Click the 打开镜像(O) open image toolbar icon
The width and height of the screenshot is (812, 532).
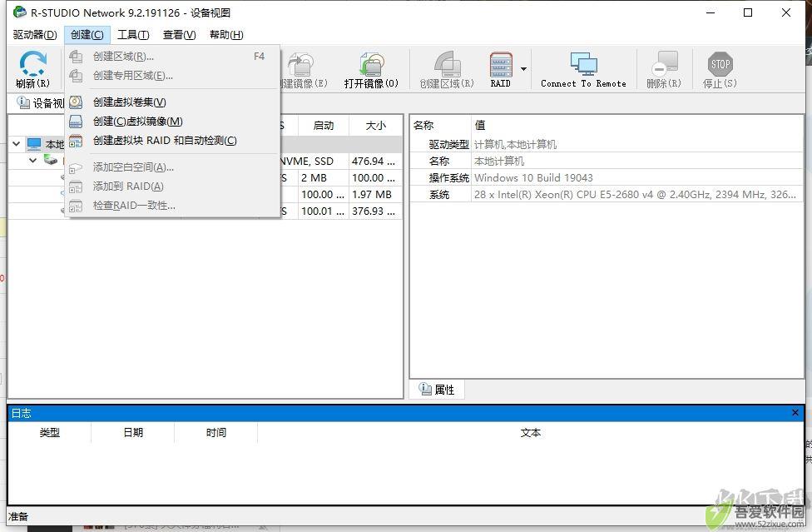pos(371,69)
